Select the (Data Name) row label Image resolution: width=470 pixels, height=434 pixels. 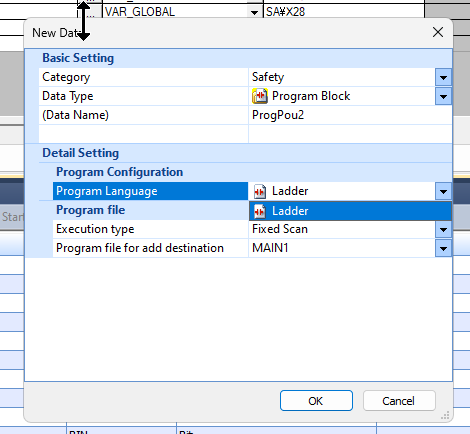coord(143,115)
